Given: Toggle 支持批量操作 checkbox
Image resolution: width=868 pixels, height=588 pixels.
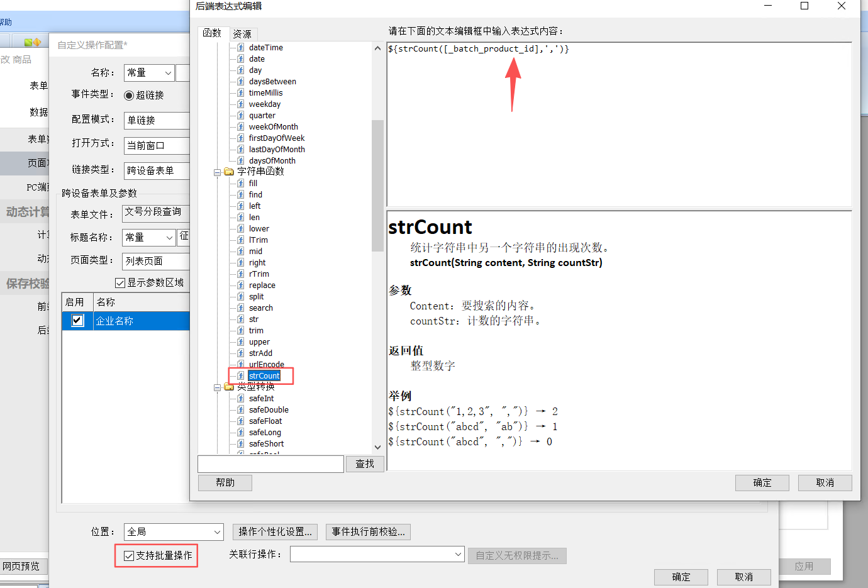Looking at the screenshot, I should click(129, 556).
